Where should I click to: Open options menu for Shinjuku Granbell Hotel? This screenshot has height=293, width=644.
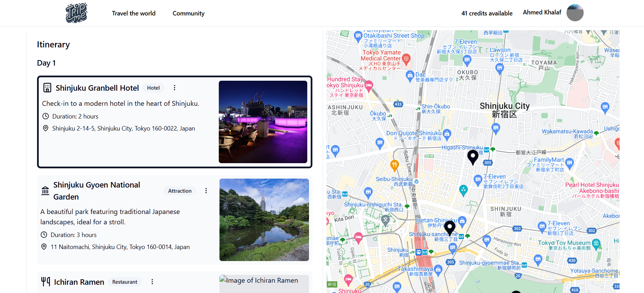click(175, 88)
